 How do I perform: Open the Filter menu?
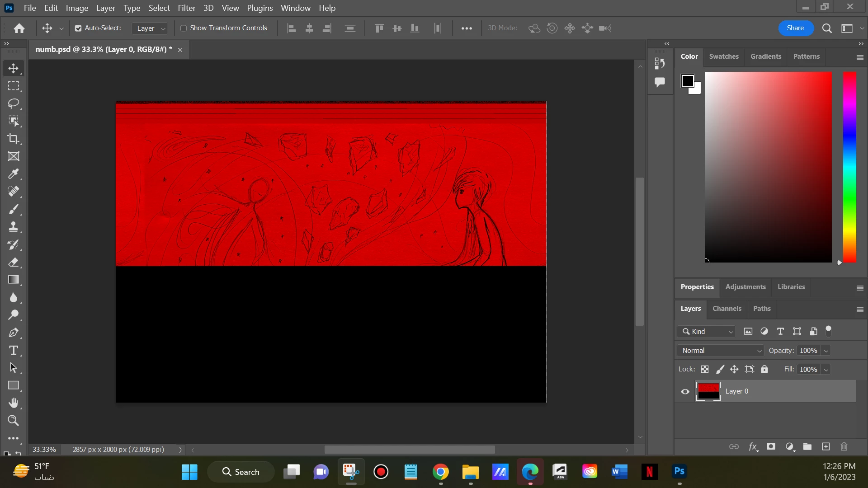point(186,8)
